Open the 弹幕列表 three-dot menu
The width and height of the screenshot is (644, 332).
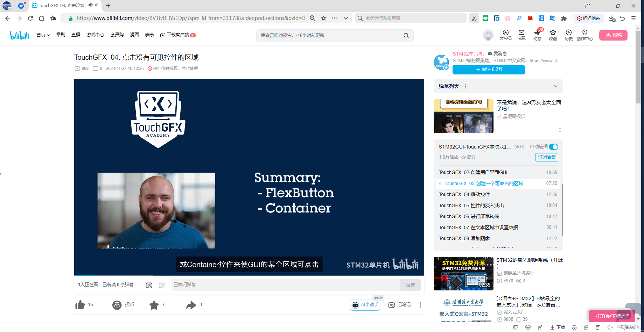[x=465, y=86]
